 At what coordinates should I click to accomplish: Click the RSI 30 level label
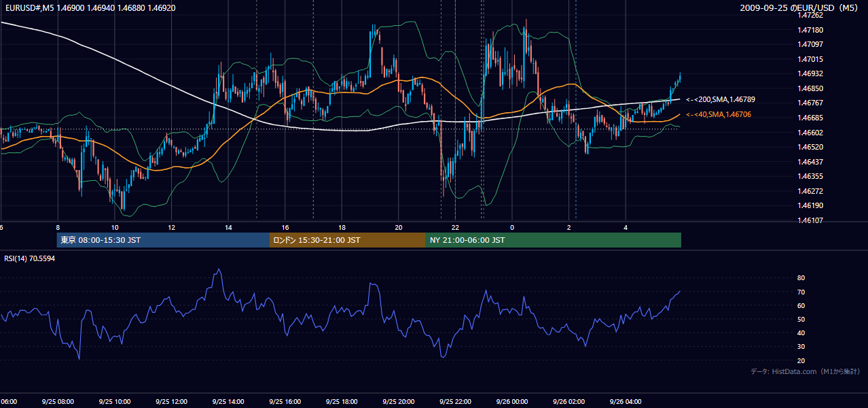801,347
